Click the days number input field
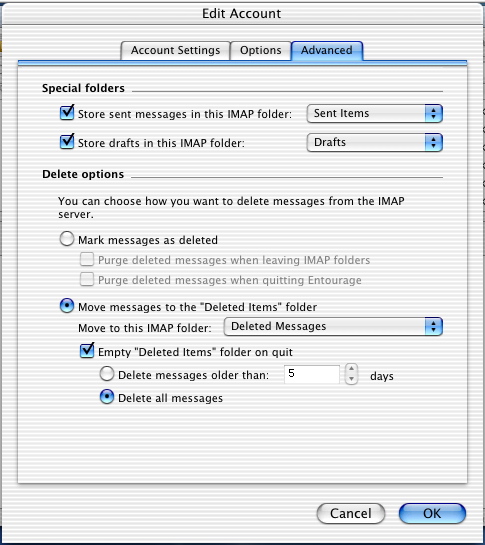The image size is (485, 545). 312,374
